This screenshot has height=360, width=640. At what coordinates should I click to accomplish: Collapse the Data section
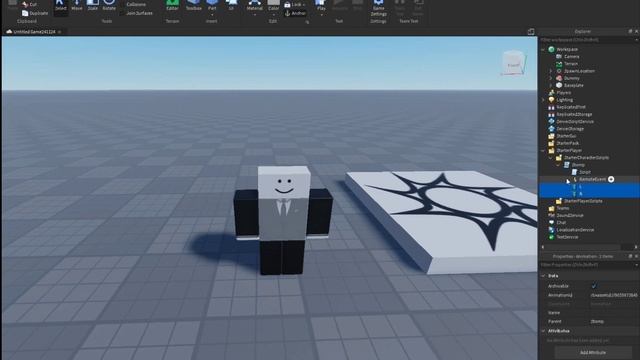tap(543, 276)
